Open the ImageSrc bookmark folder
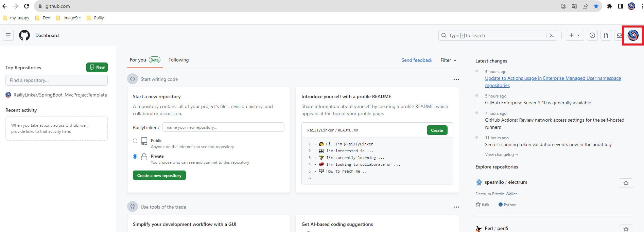 click(68, 18)
